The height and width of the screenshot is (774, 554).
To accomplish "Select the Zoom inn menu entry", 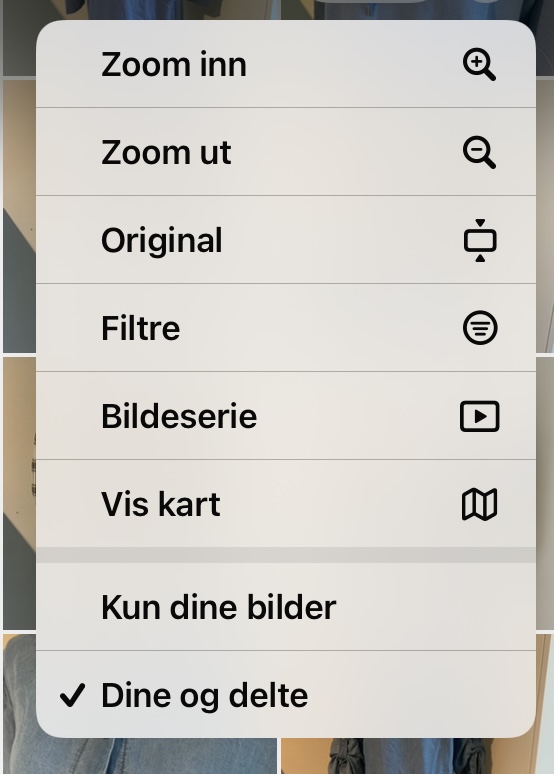I will (286, 64).
